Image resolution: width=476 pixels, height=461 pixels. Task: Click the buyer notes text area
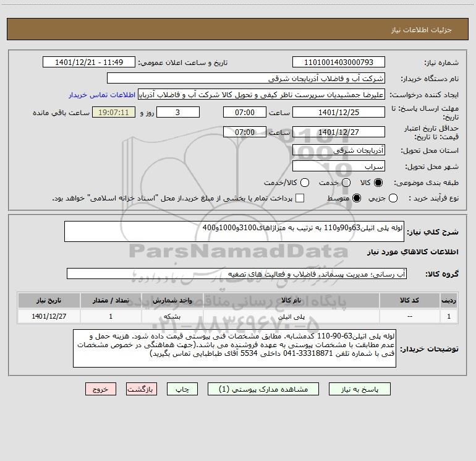pos(234,348)
